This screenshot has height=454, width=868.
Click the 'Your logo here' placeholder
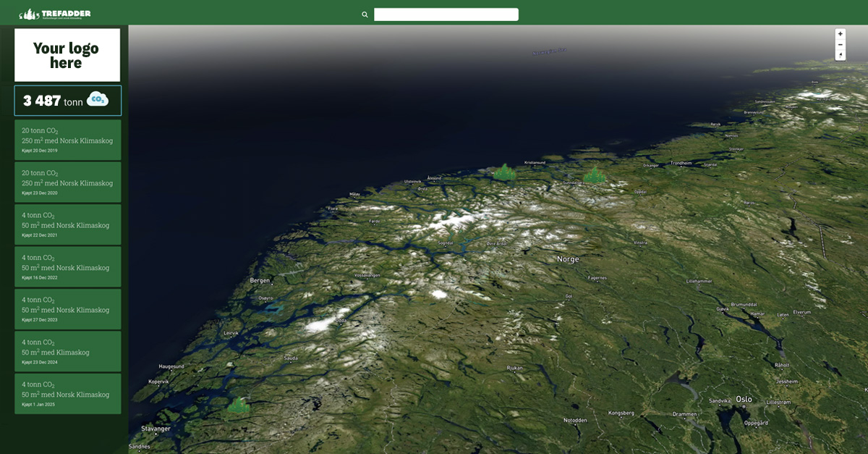tap(67, 55)
